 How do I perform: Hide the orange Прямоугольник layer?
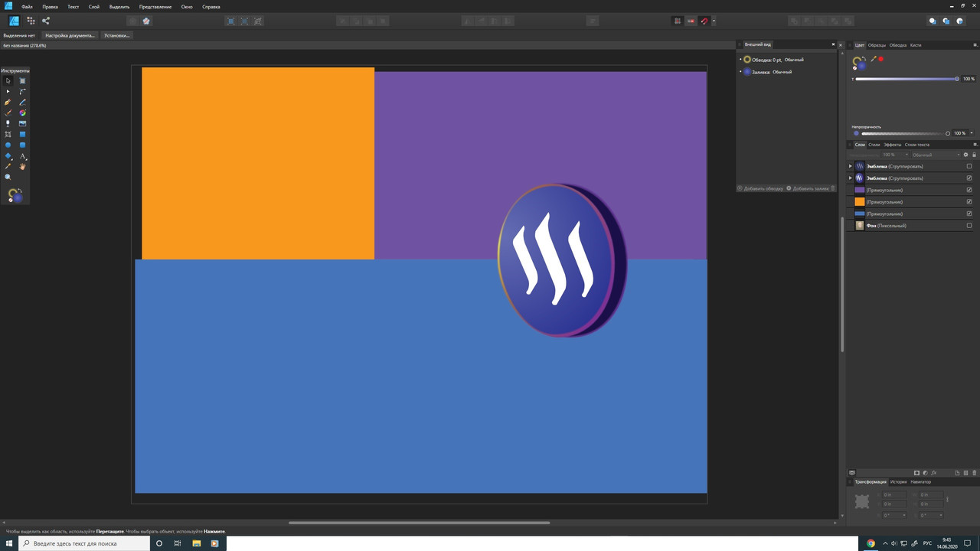(969, 201)
